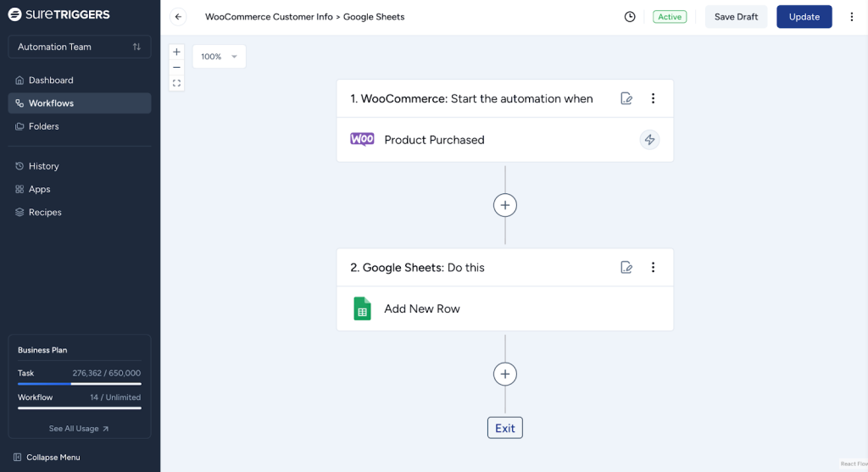Go to Dashboard in the sidebar
The image size is (868, 472).
tap(51, 81)
